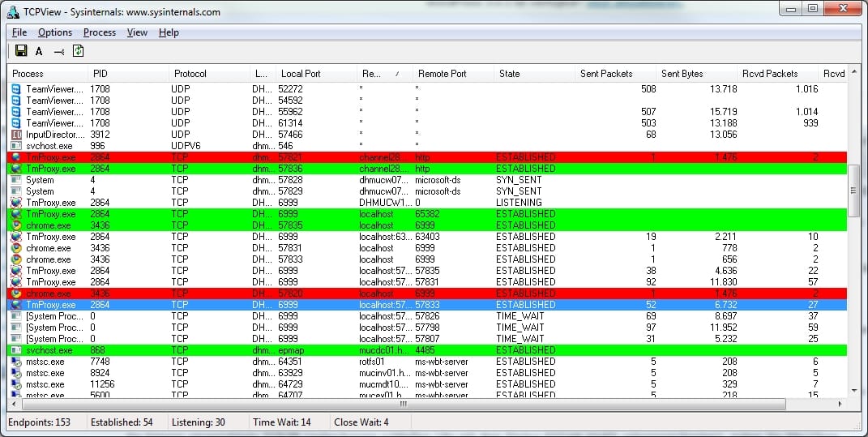Sort by the Sent Bytes column header
The width and height of the screenshot is (868, 437).
696,74
